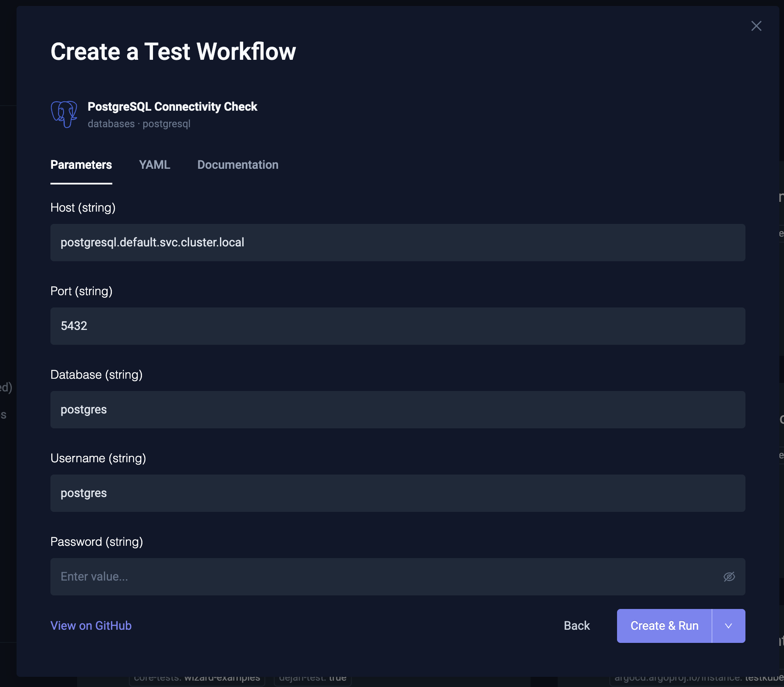Click the PostgreSQL Connectivity Check title
This screenshot has height=687, width=784.
pyautogui.click(x=172, y=107)
